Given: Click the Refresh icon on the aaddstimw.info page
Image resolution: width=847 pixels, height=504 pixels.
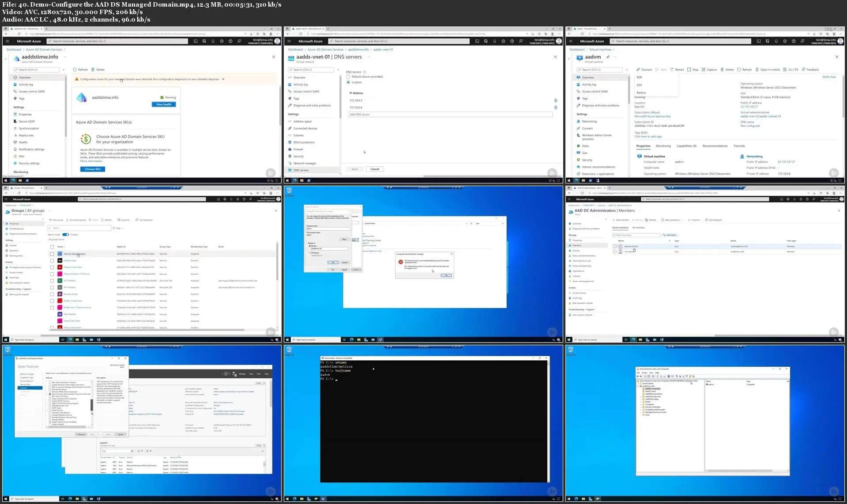Looking at the screenshot, I should pos(75,70).
